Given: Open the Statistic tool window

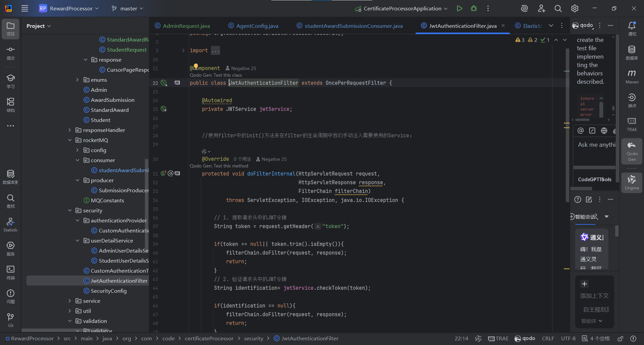Looking at the screenshot, I should (11, 225).
